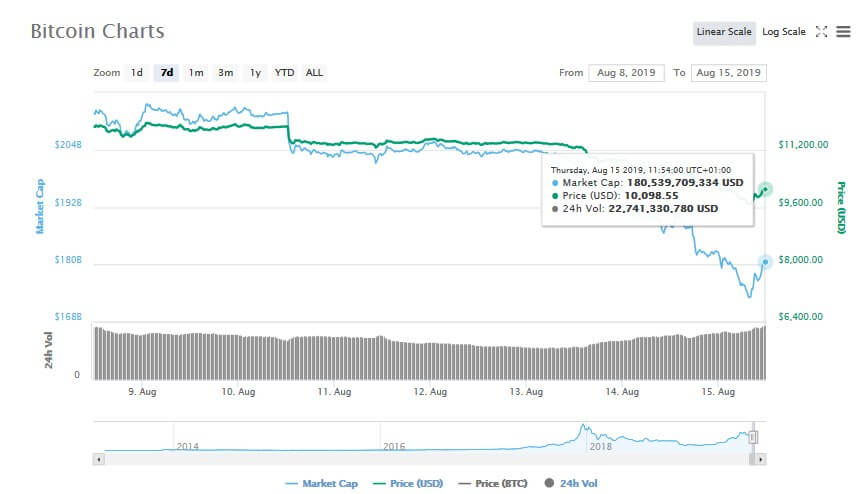The image size is (862, 494).
Task: Click the $204B axis label
Action: pyautogui.click(x=68, y=145)
